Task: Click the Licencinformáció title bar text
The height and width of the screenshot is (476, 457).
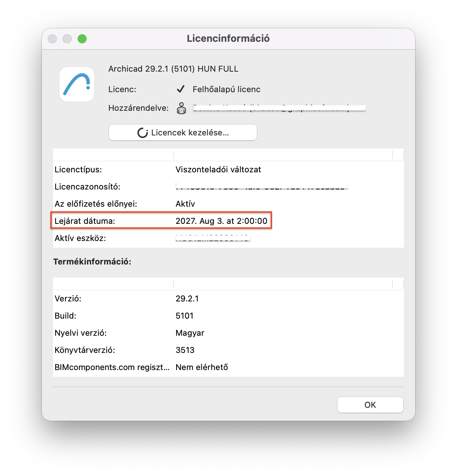Action: 228,38
